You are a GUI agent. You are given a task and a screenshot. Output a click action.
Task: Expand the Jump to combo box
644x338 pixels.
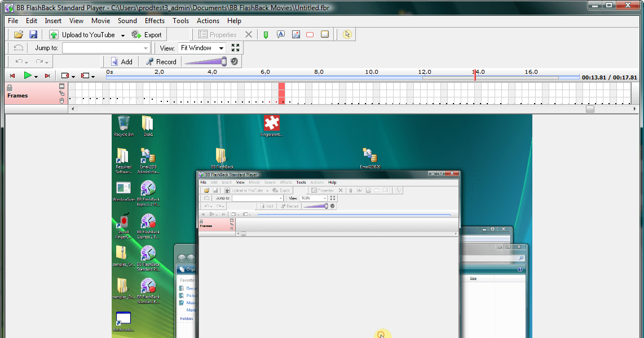pyautogui.click(x=146, y=48)
